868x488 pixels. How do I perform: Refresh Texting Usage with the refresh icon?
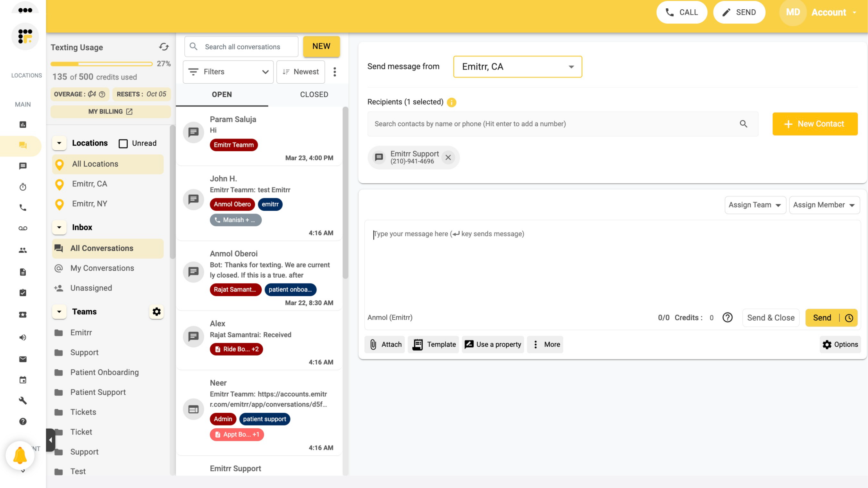pos(164,47)
